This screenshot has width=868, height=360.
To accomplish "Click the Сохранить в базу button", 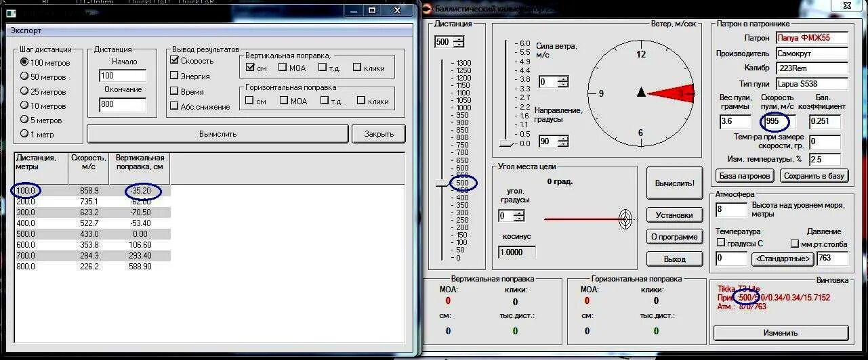I will point(814,176).
